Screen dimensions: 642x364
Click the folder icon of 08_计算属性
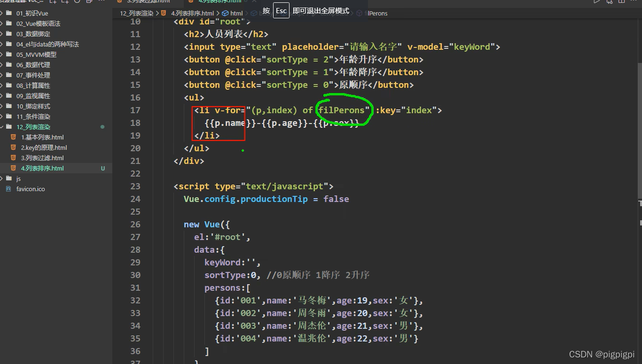[9, 85]
